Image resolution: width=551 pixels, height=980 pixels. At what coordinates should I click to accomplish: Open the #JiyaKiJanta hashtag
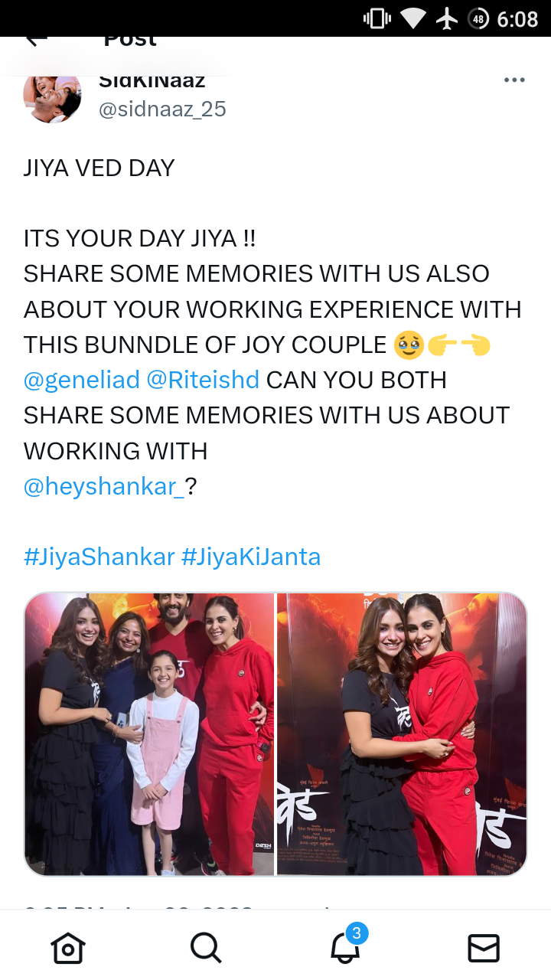click(x=251, y=557)
